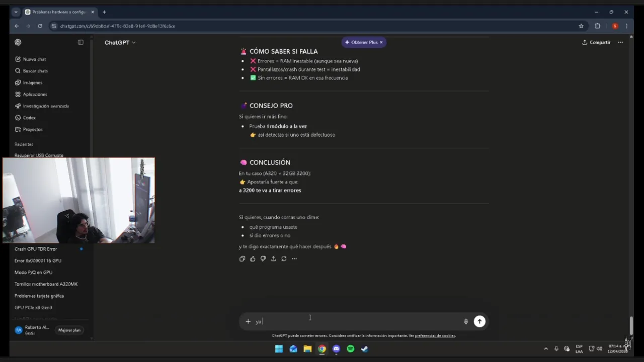Give thumbs down to response

[263, 259]
